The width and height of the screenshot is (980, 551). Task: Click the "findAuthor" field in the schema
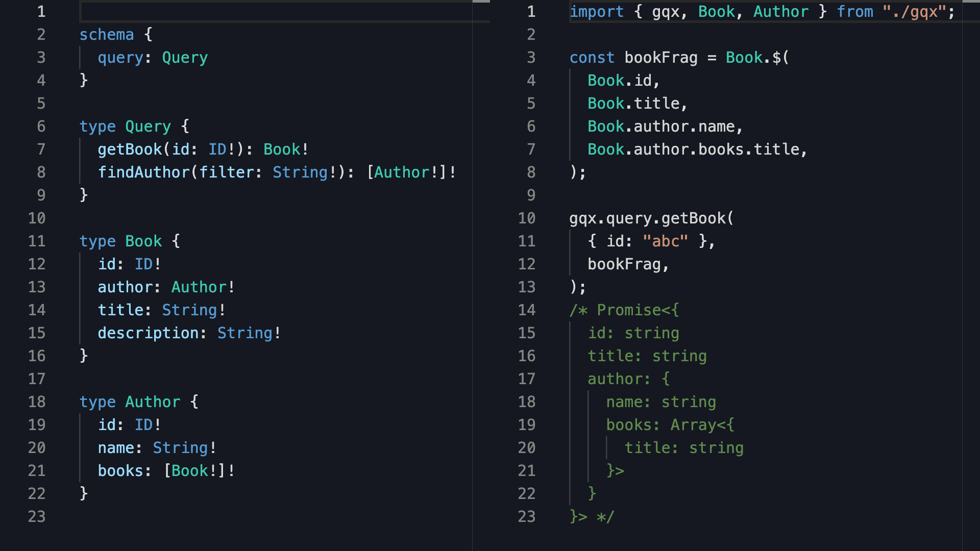point(143,172)
